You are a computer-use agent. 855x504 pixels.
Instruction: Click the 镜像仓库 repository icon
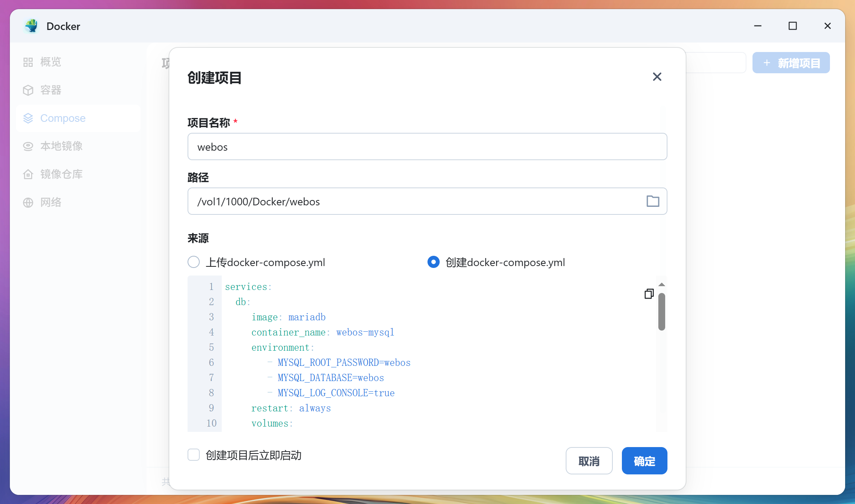tap(28, 174)
